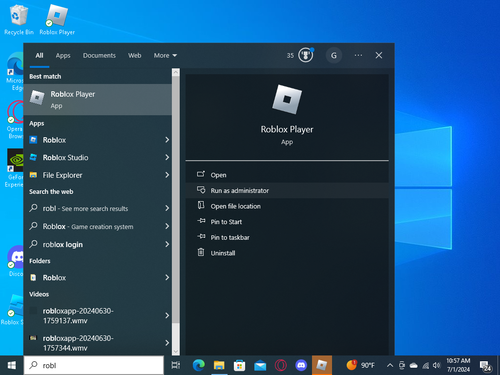Screen dimensions: 500x375
Task: Open File Explorer from the taskbar
Action: [219, 365]
